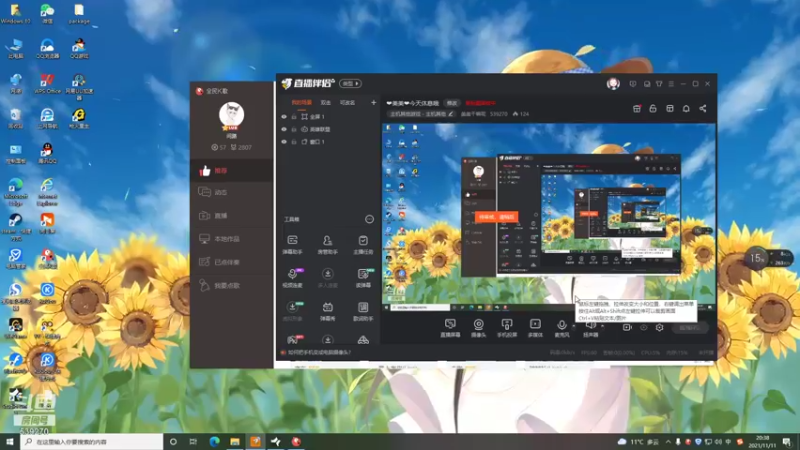Toggle mode pill next to 直播伴侣 logo
Image resolution: width=800 pixels, height=450 pixels.
pyautogui.click(x=351, y=83)
